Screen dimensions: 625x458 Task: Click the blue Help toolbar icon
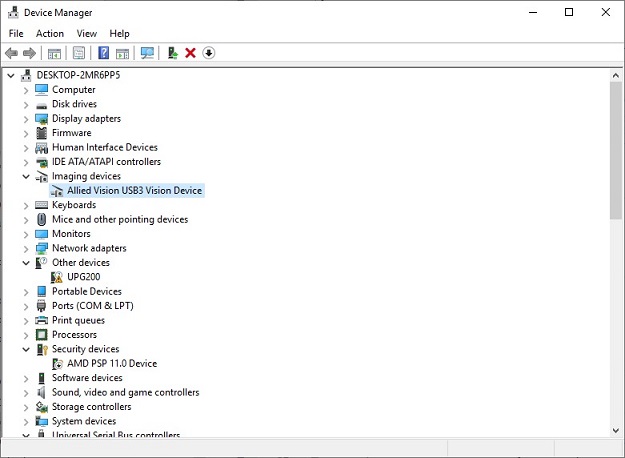pyautogui.click(x=103, y=53)
